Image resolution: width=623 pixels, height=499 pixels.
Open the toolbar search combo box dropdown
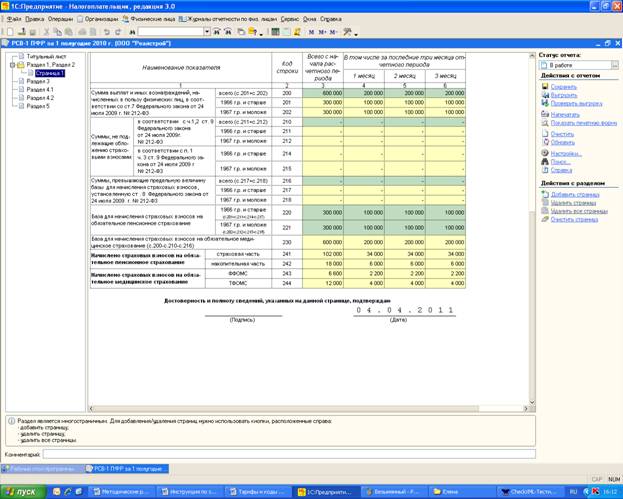tap(207, 32)
